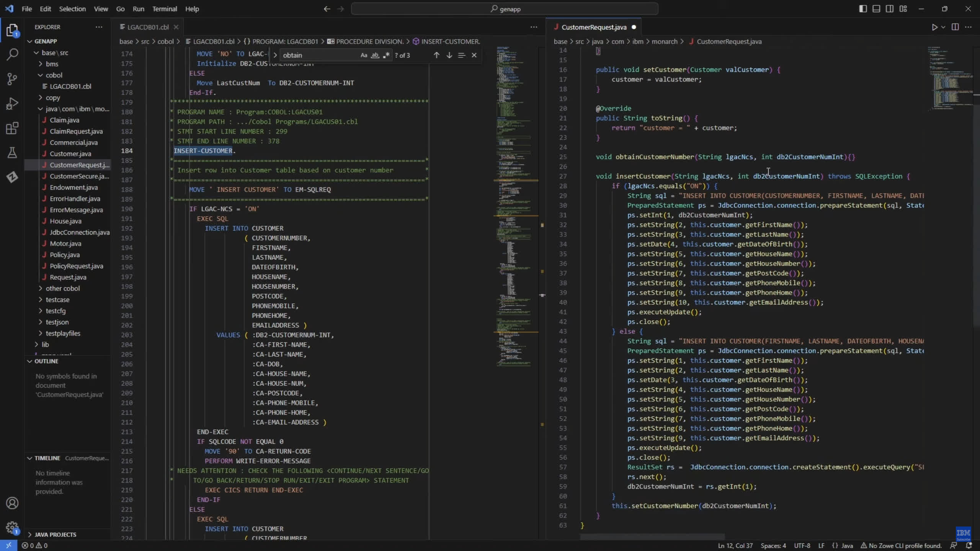
Task: Open the Source Control view
Action: [x=12, y=79]
